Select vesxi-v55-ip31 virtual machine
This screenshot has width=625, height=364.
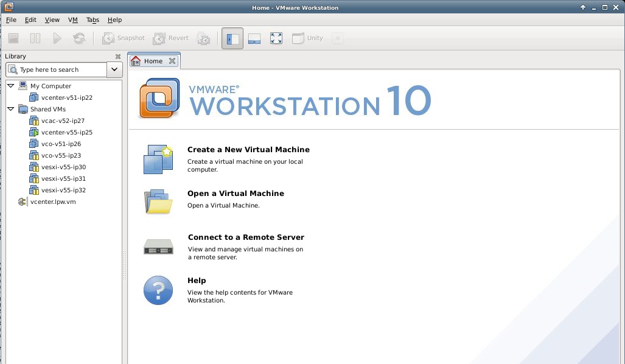coord(63,178)
